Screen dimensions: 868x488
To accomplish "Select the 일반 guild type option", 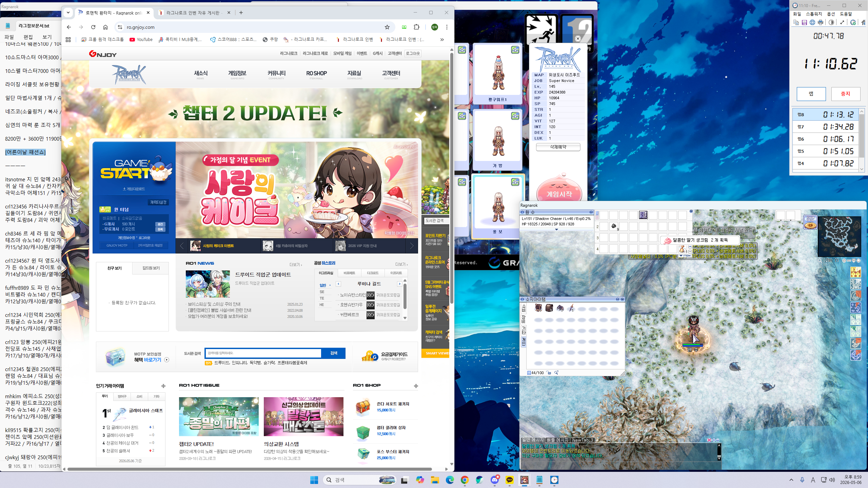I will coord(323,285).
